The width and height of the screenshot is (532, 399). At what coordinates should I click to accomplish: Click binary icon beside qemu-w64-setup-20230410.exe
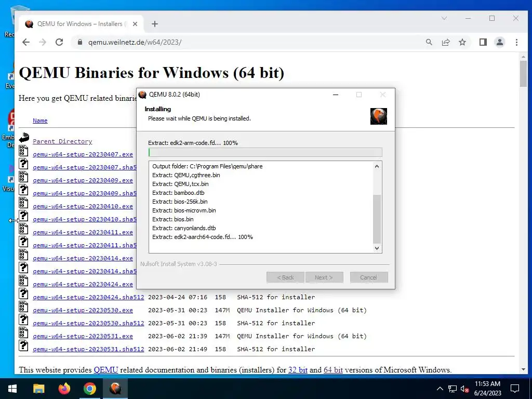[23, 203]
